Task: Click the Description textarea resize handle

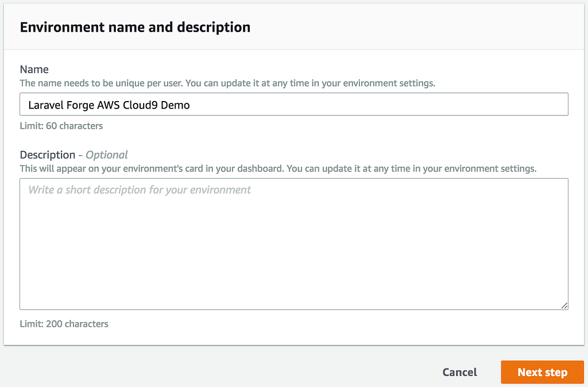Action: click(x=564, y=305)
